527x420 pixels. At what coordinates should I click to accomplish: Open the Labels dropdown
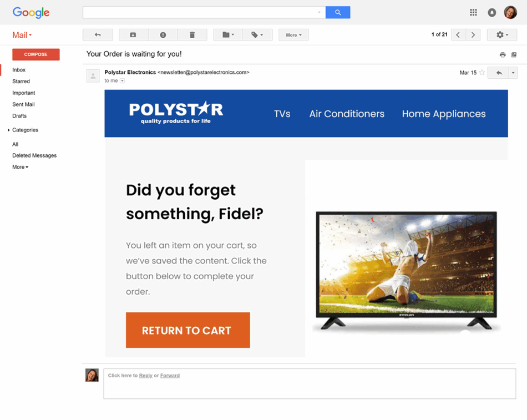click(x=257, y=34)
